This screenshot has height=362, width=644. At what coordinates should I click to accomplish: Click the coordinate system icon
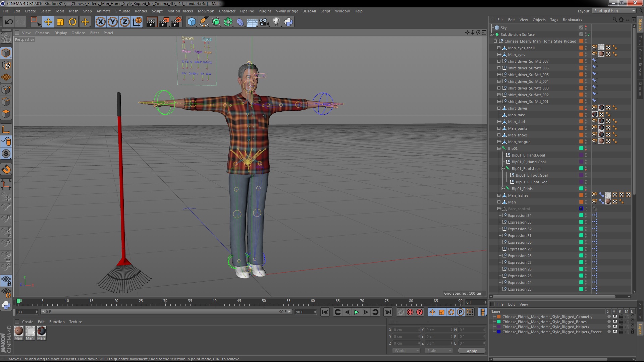137,22
